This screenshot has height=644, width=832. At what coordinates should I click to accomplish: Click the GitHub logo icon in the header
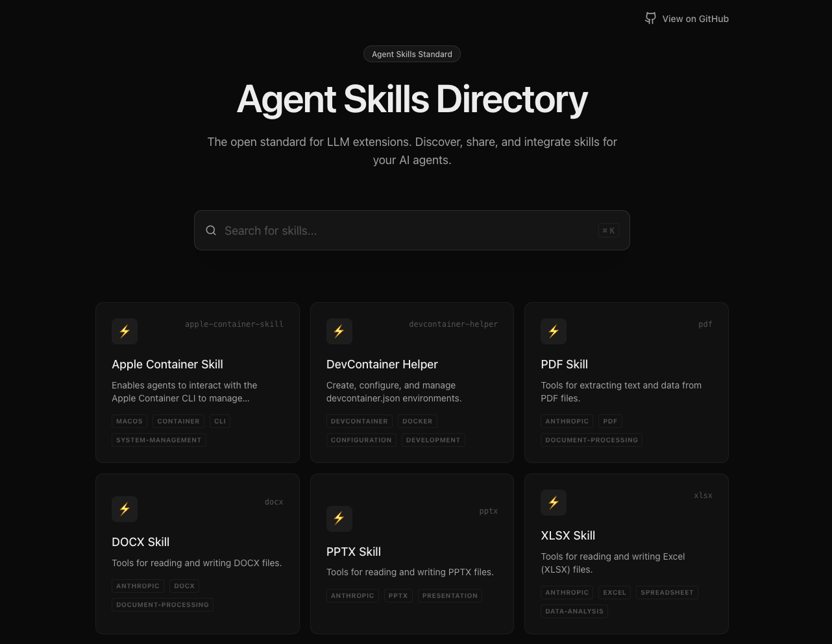(x=650, y=18)
